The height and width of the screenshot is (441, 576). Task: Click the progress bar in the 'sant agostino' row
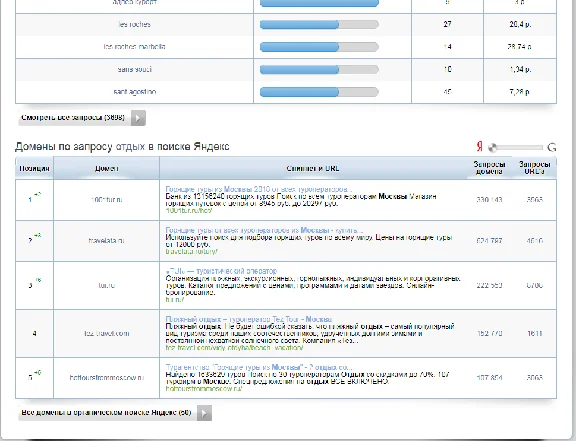[319, 92]
